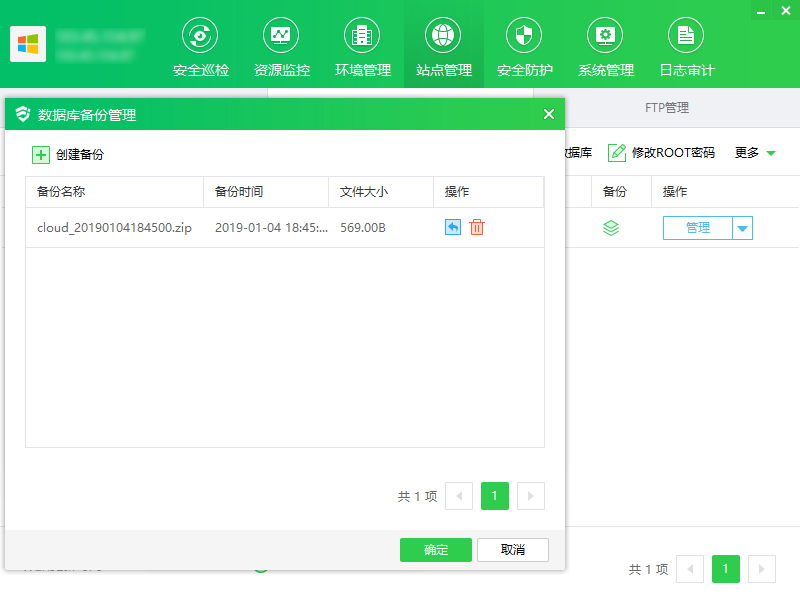
Task: Click the 创建备份 label
Action: click(x=80, y=155)
